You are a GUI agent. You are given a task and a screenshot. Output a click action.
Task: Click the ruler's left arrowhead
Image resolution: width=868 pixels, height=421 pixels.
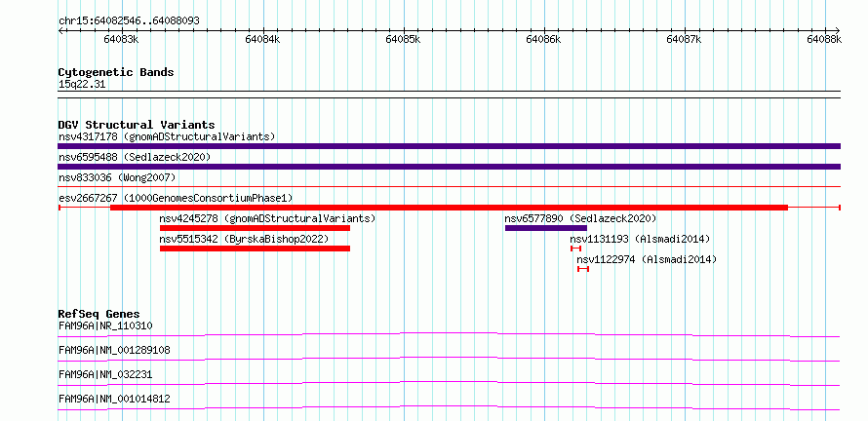pos(60,30)
